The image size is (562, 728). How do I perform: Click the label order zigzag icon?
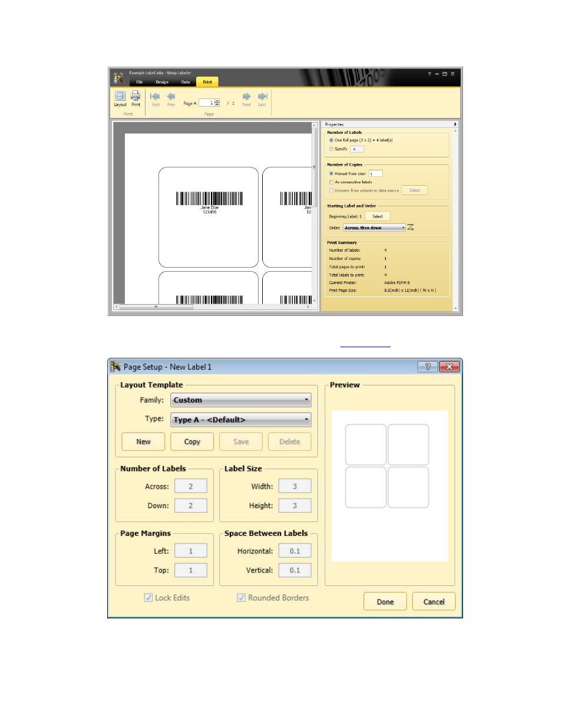point(411,228)
